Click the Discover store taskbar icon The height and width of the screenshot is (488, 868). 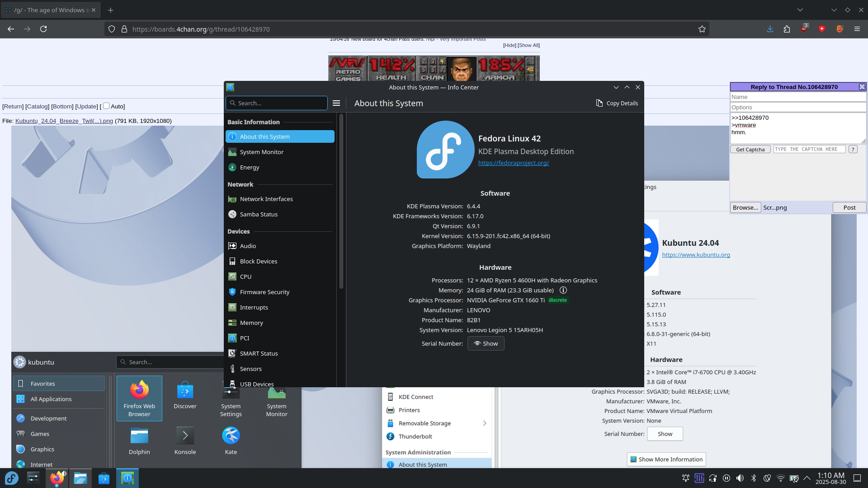pyautogui.click(x=104, y=478)
